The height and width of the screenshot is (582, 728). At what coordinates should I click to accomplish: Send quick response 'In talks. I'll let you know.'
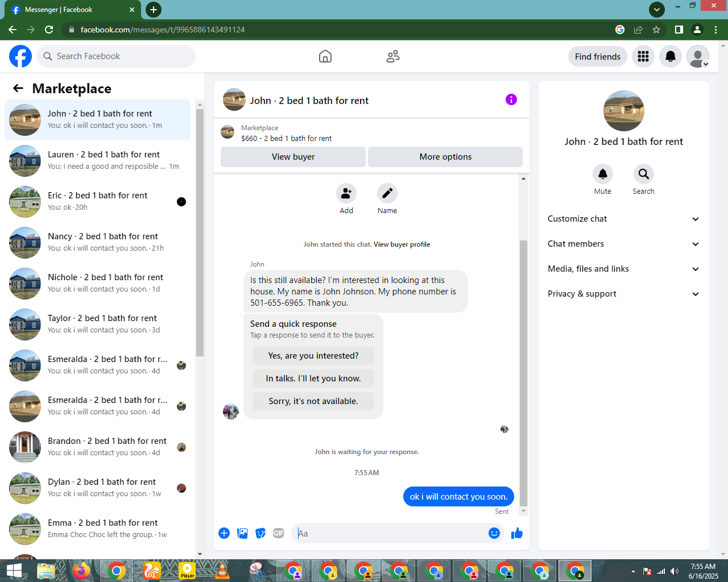313,379
